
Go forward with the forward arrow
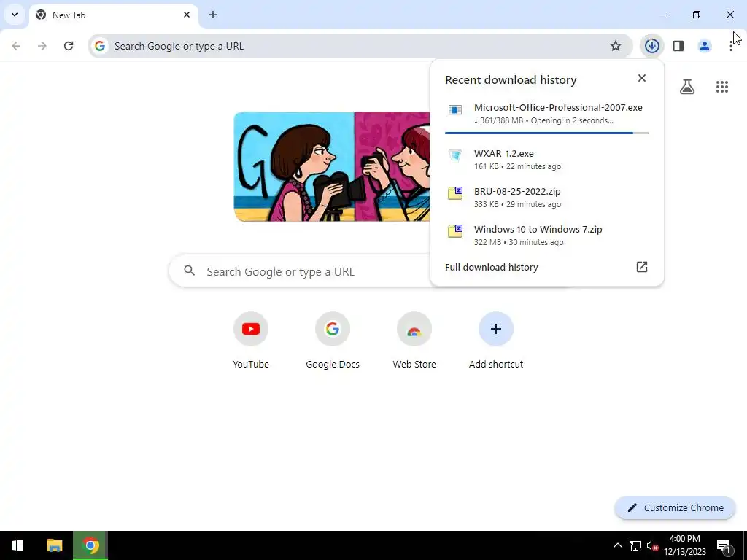click(x=42, y=46)
